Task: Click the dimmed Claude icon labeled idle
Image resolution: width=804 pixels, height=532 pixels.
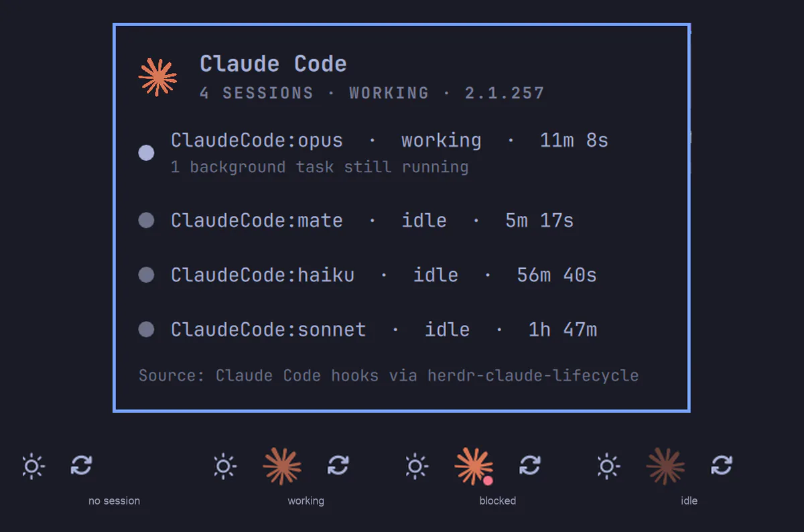Action: click(x=665, y=466)
